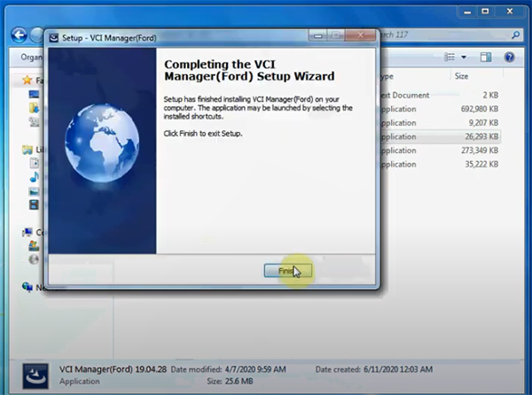The width and height of the screenshot is (532, 395).
Task: Select the 692,980 KB application row
Action: coord(440,109)
